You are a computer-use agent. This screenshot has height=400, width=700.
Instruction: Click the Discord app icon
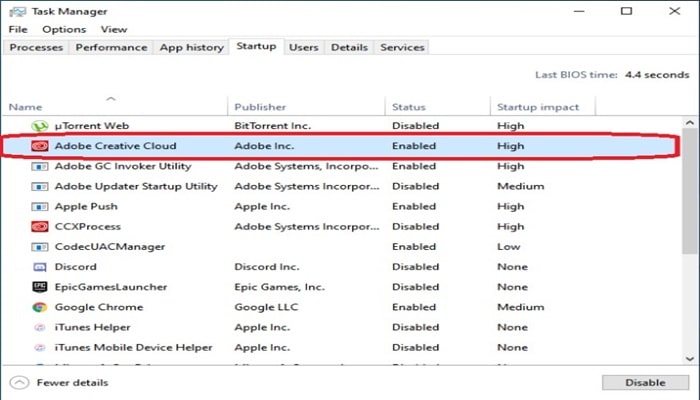(40, 267)
